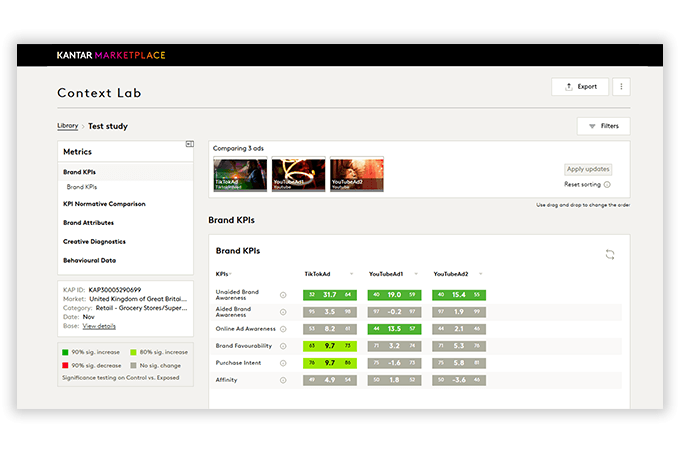Click light green 80% sig. increase swatch
This screenshot has height=453, width=680.
click(134, 352)
